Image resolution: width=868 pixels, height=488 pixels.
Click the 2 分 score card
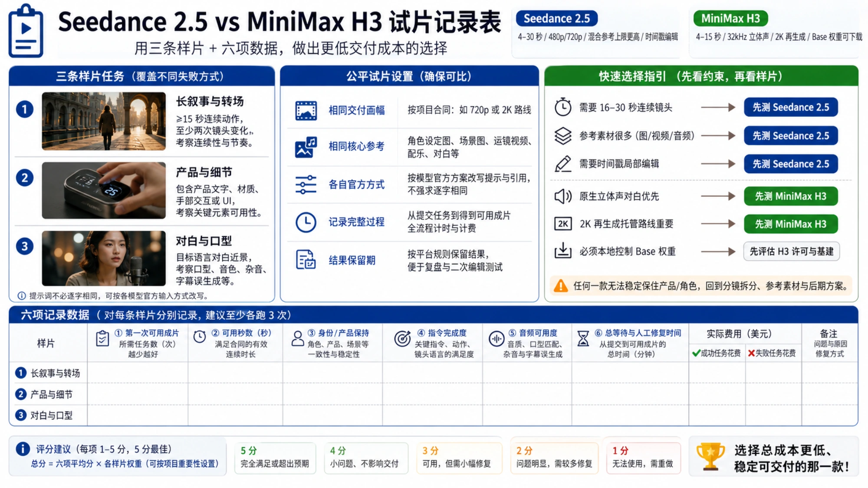point(554,458)
